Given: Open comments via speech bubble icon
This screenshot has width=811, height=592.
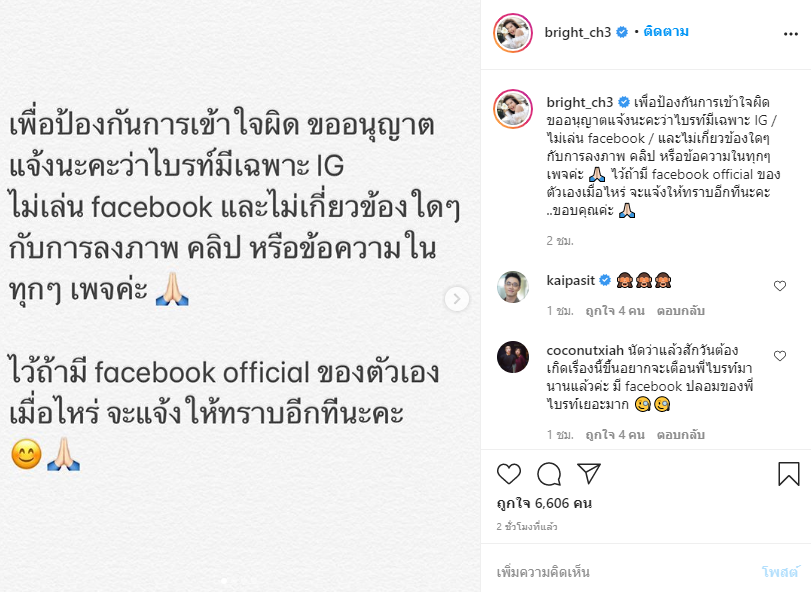Looking at the screenshot, I should 549,474.
